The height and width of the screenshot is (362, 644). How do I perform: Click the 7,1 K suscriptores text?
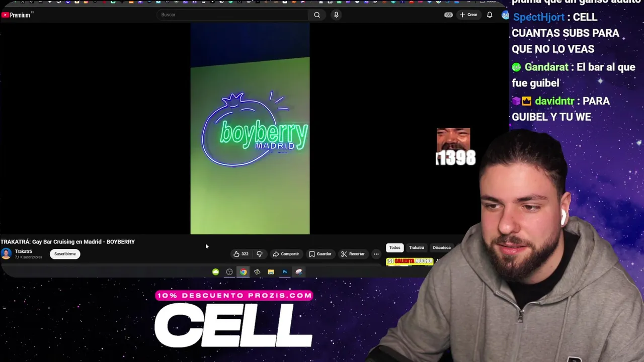tap(29, 257)
